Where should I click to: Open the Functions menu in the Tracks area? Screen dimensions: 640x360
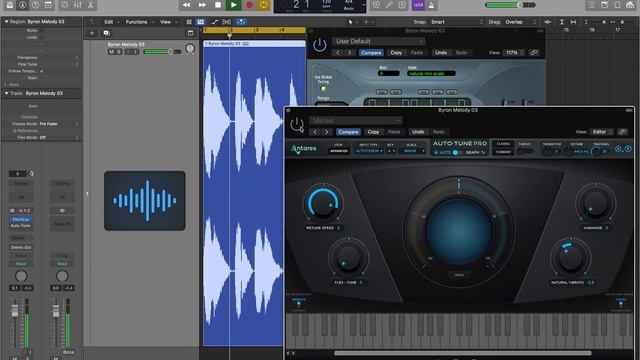(136, 22)
